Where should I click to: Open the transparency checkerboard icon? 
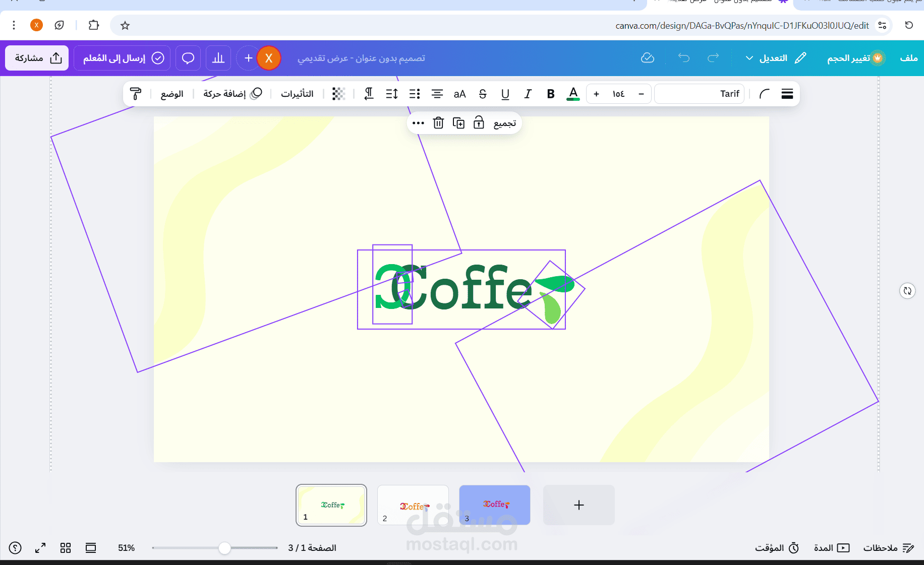click(x=339, y=94)
